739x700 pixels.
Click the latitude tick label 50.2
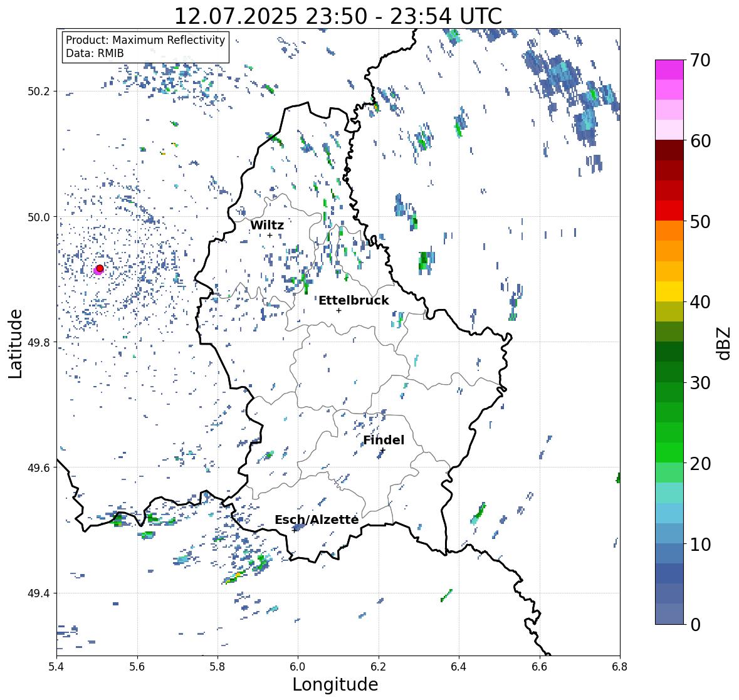tap(39, 91)
